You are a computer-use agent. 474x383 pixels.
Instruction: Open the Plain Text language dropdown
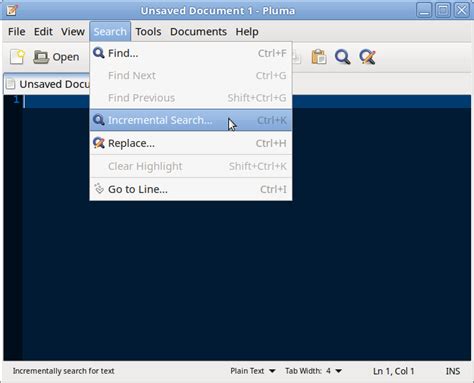pos(253,371)
